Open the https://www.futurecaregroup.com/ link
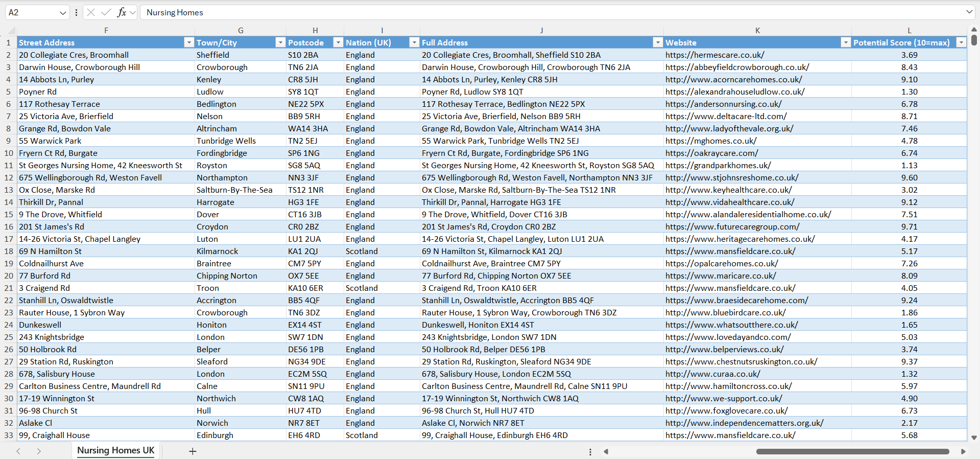 732,226
